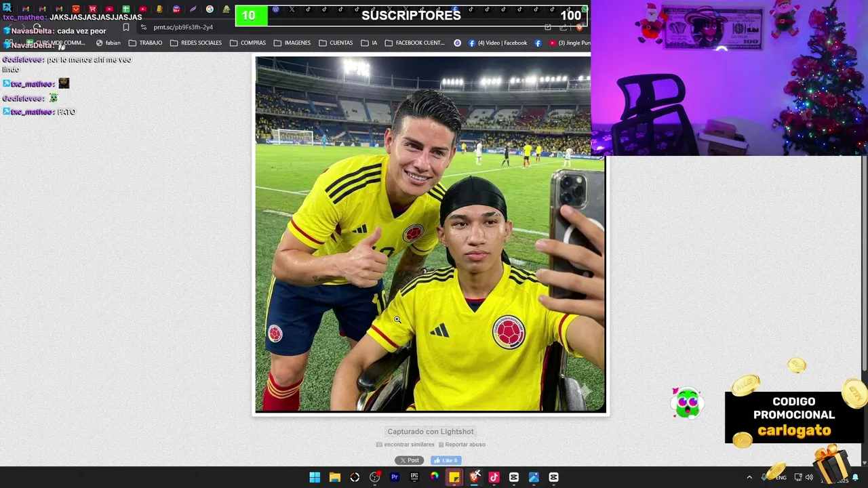Open the ENG language switcher in tray

[781, 477]
